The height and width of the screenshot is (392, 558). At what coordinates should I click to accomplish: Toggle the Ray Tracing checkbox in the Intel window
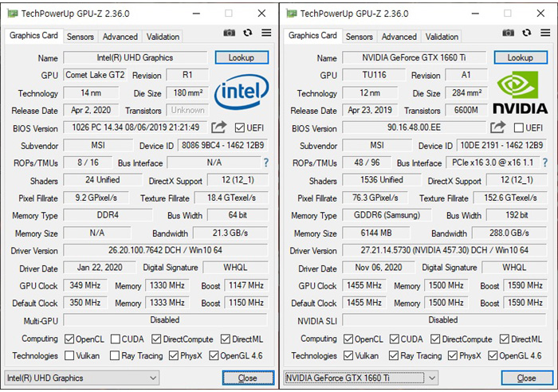[x=115, y=355]
